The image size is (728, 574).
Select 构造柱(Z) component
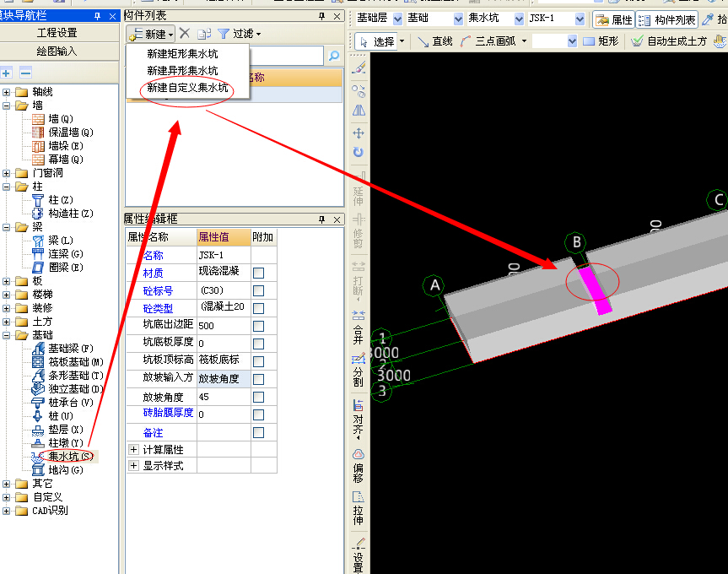click(71, 214)
